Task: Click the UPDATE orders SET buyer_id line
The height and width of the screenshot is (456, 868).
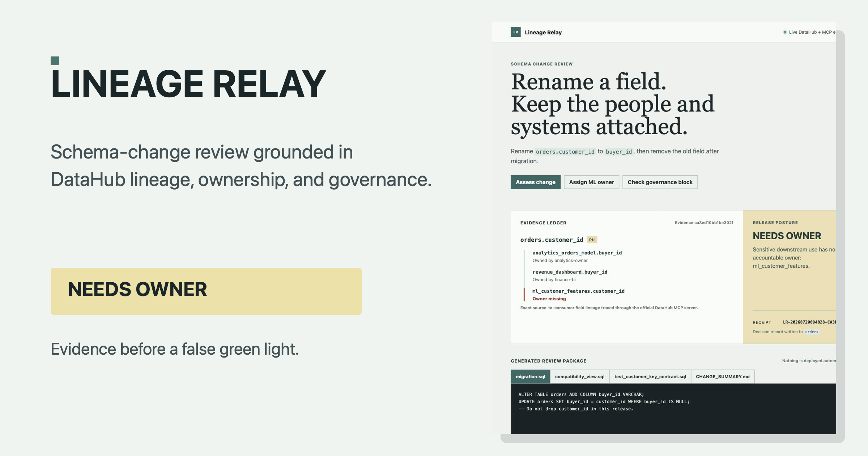Action: [x=604, y=402]
